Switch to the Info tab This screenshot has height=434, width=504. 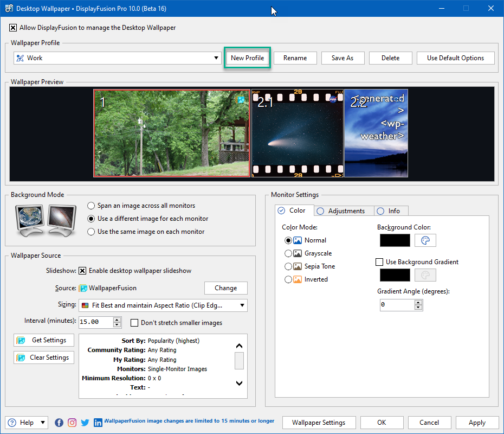(x=391, y=211)
